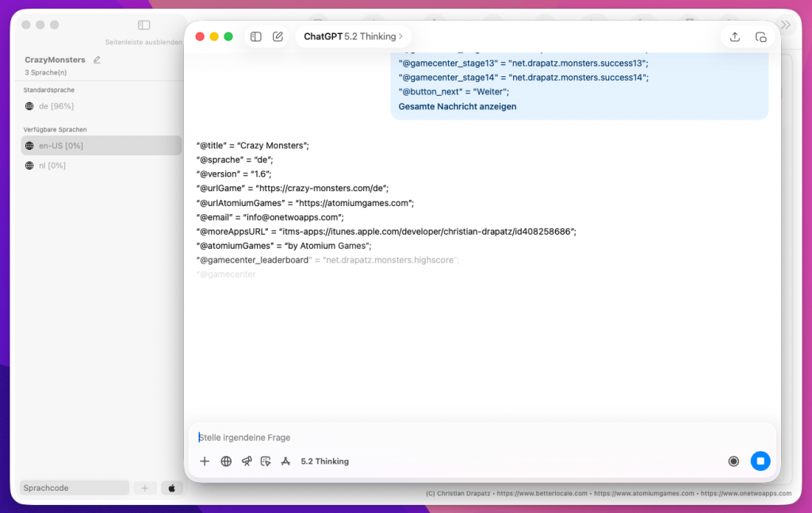Viewport: 812px width, 513px height.
Task: Enable web search globe in composer
Action: click(x=226, y=461)
